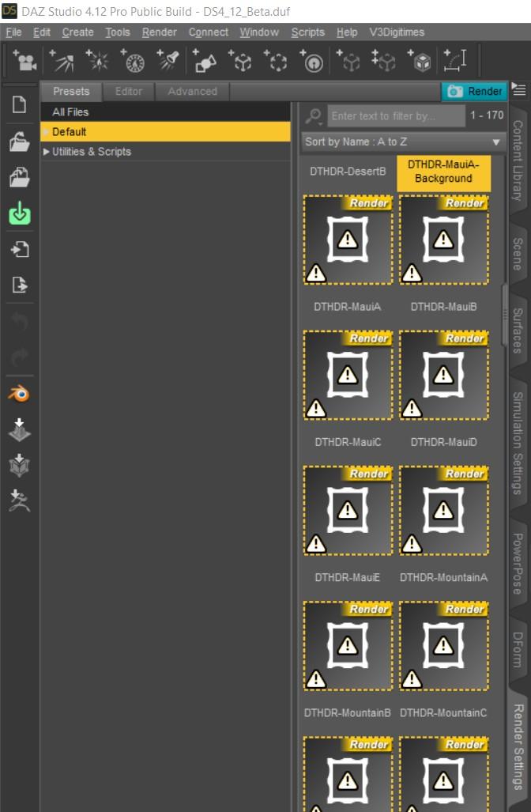Image resolution: width=531 pixels, height=812 pixels.
Task: Click the green Save download icon
Action: (x=20, y=213)
